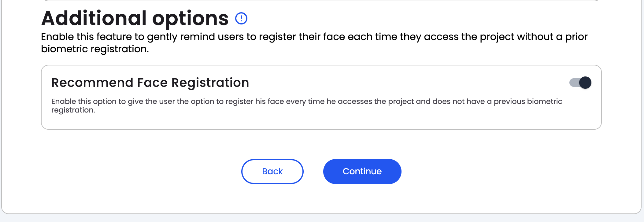644x222 pixels.
Task: Click the dark knob of the toggle
Action: 585,83
